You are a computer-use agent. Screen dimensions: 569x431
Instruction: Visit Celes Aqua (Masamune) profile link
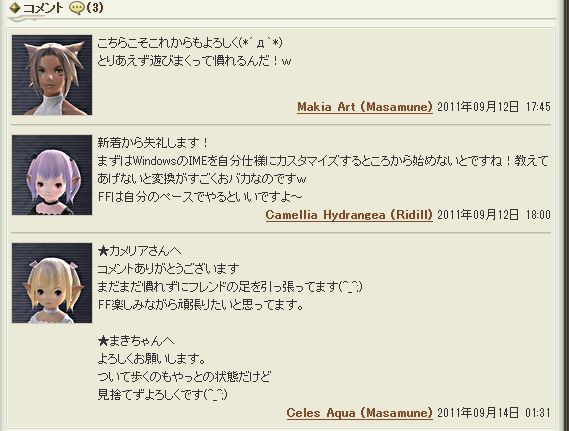pyautogui.click(x=359, y=413)
